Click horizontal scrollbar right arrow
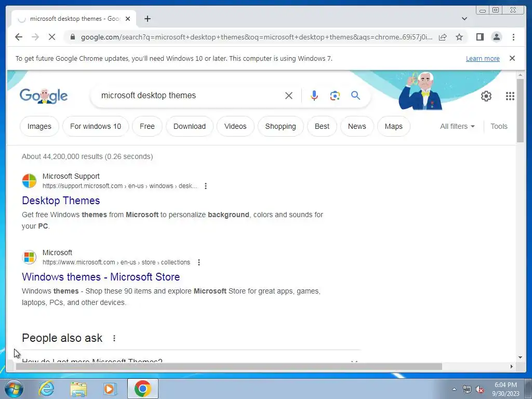532x399 pixels. click(512, 366)
